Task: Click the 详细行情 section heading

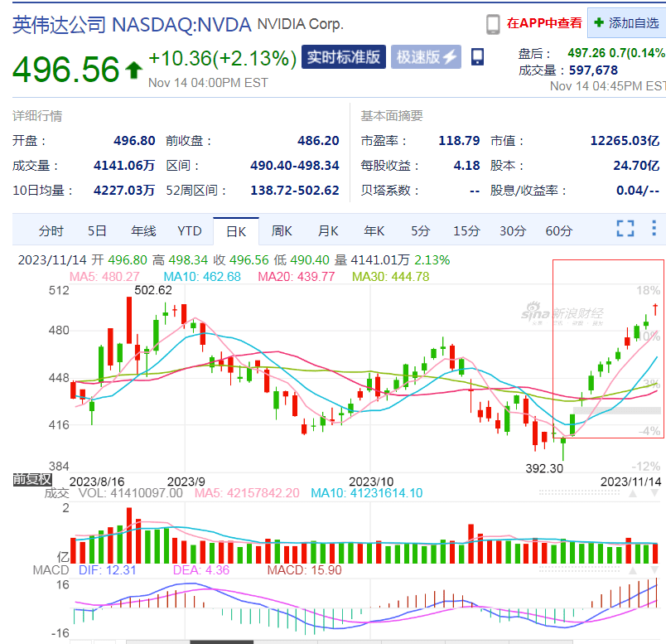Action: [37, 116]
